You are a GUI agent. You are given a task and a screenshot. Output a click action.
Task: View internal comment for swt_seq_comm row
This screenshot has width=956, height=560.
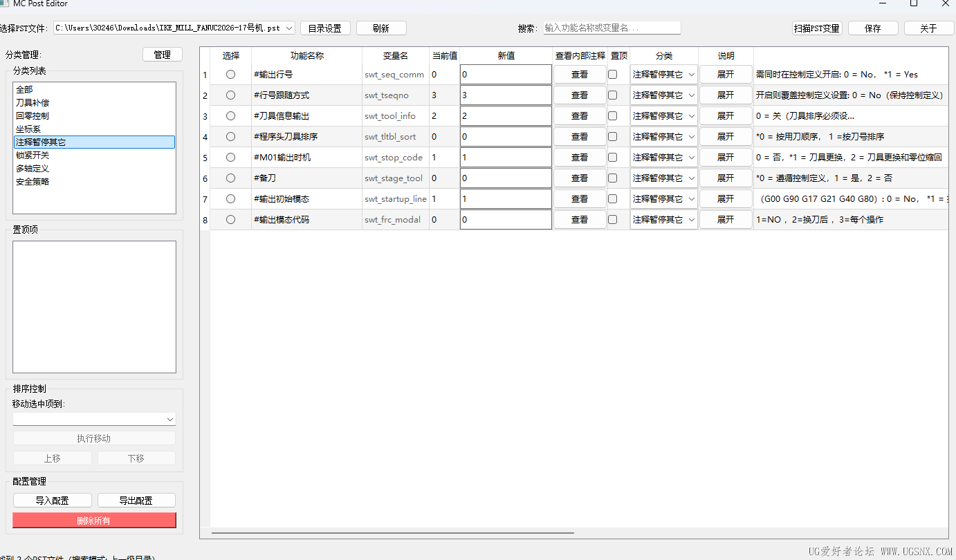coord(580,74)
